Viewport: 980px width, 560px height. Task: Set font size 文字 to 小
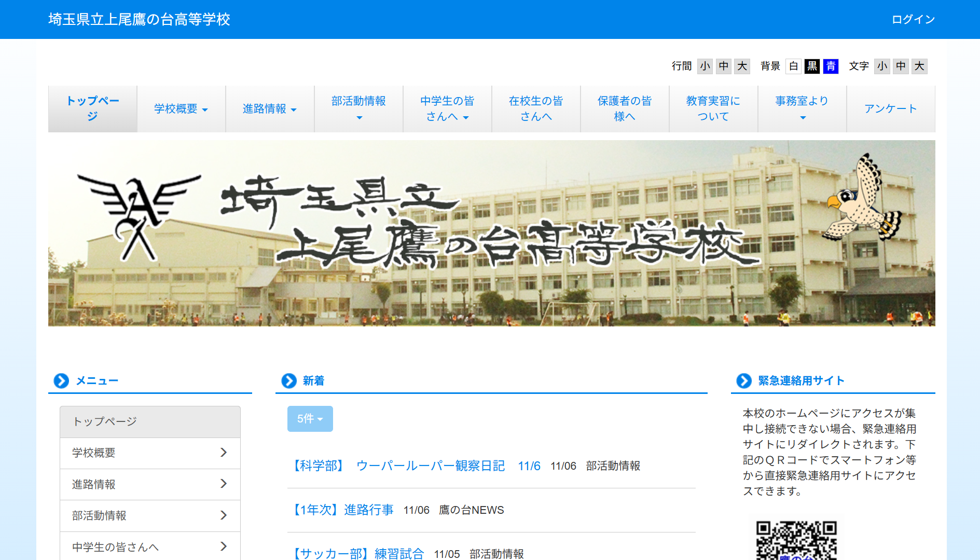point(882,66)
